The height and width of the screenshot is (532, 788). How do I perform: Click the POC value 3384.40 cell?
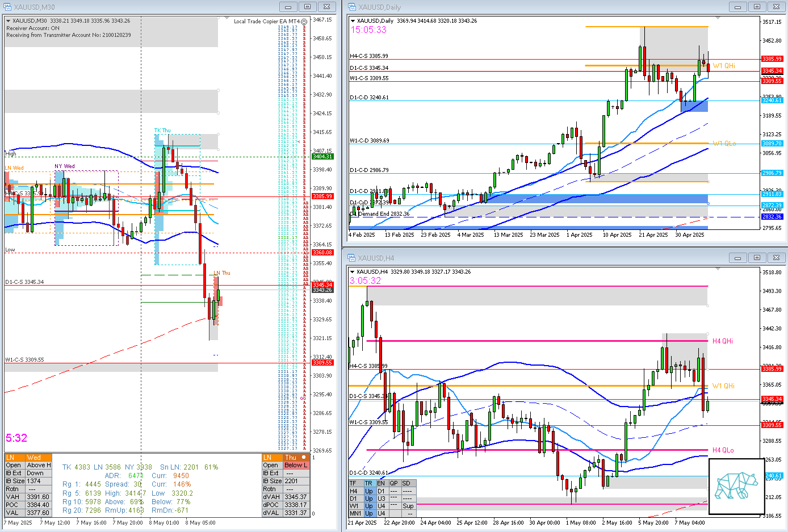(38, 505)
